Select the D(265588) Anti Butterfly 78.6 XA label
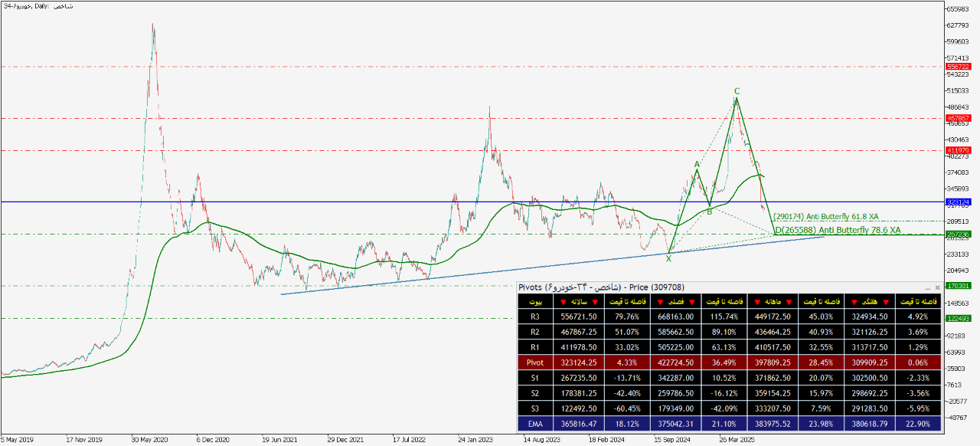The height and width of the screenshot is (446, 980). [x=838, y=230]
